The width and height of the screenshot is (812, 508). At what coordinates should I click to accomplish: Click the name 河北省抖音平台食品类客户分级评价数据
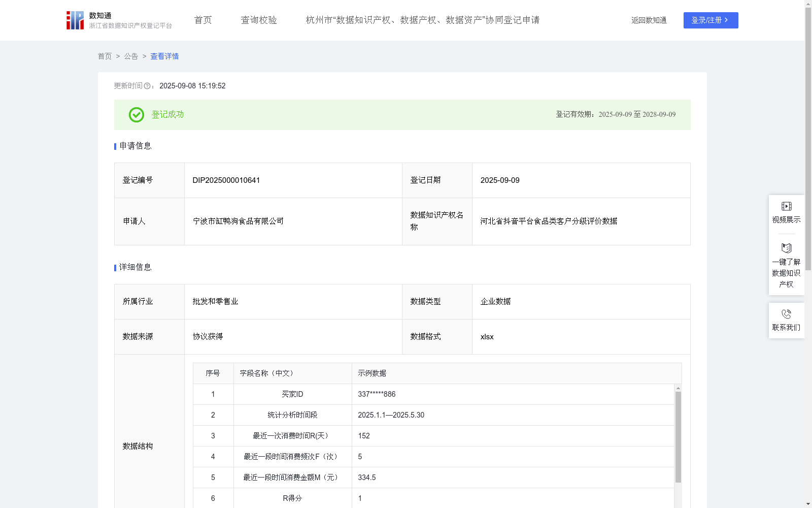(x=549, y=221)
